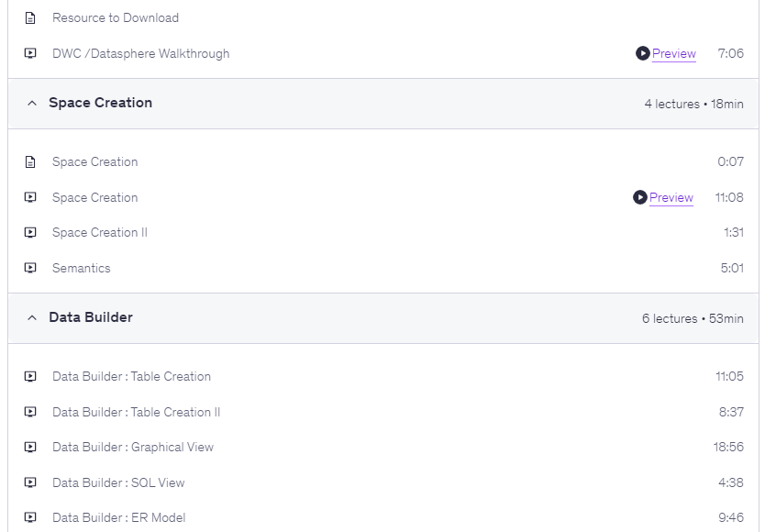
Task: Click play icon before Space Creation Preview link
Action: (x=639, y=197)
